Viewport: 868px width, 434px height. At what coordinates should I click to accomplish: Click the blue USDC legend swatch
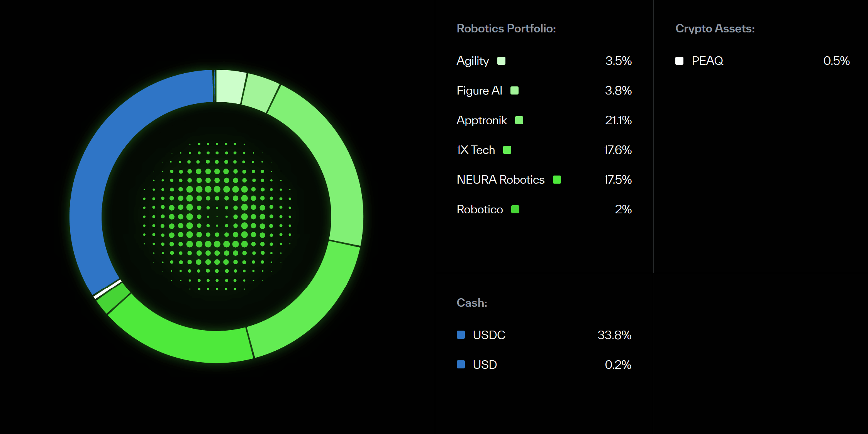[x=461, y=335]
